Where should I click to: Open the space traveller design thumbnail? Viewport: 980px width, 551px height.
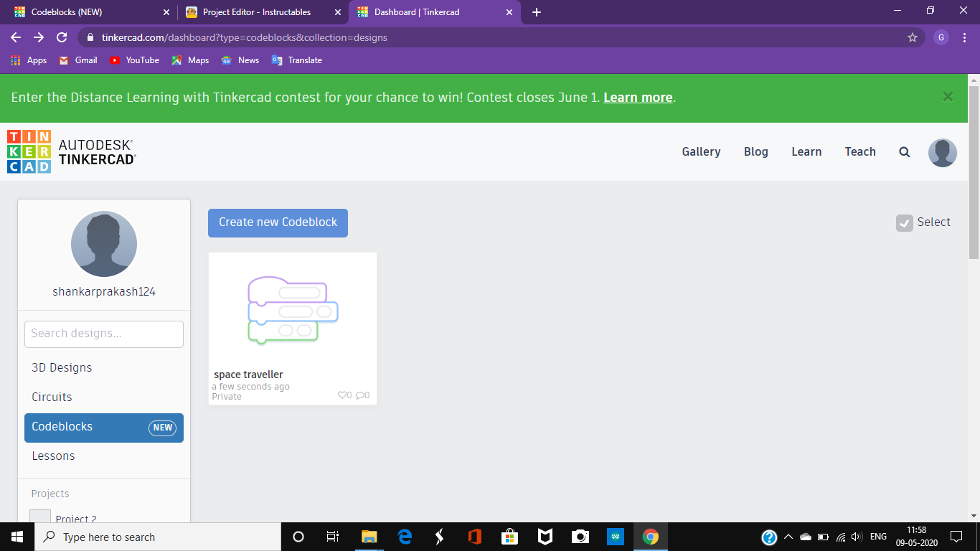292,309
